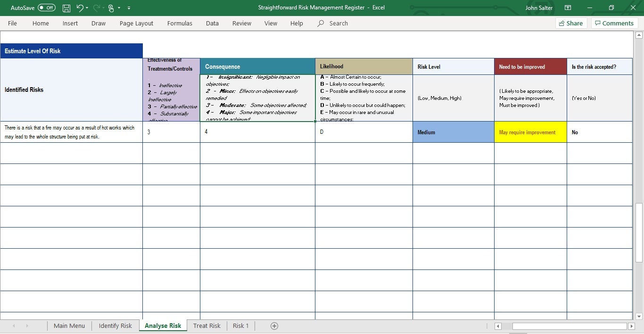
Task: Click the sheet navigation ellipsis near tabs
Action: (x=487, y=326)
